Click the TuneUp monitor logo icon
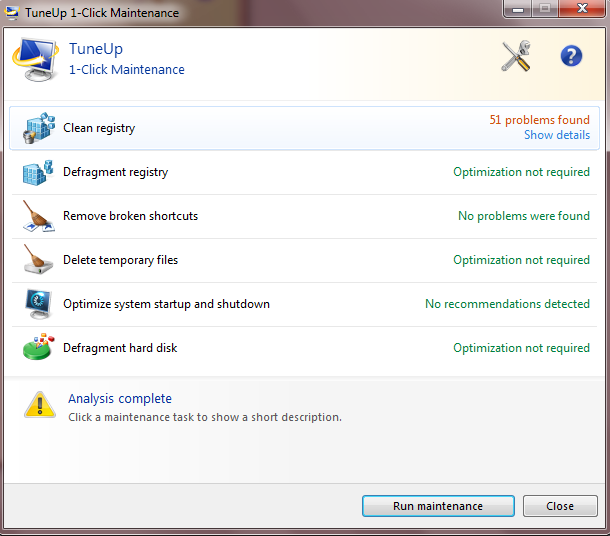 point(35,60)
